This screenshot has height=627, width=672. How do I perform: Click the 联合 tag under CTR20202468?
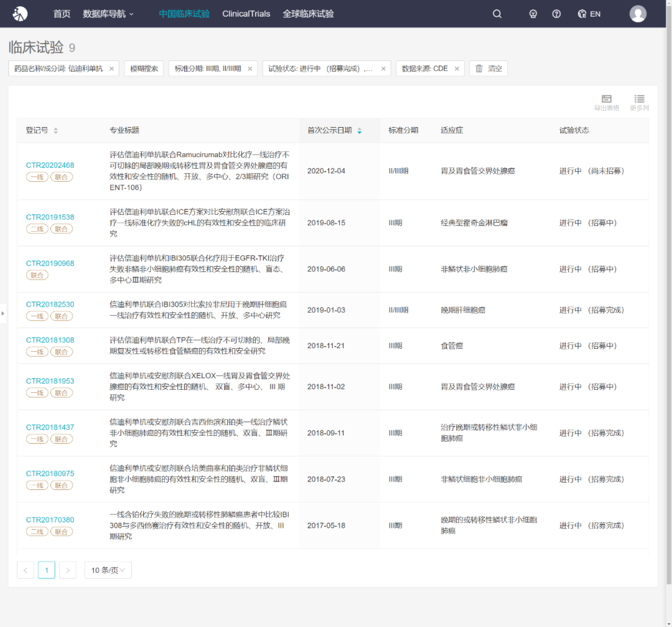click(62, 177)
